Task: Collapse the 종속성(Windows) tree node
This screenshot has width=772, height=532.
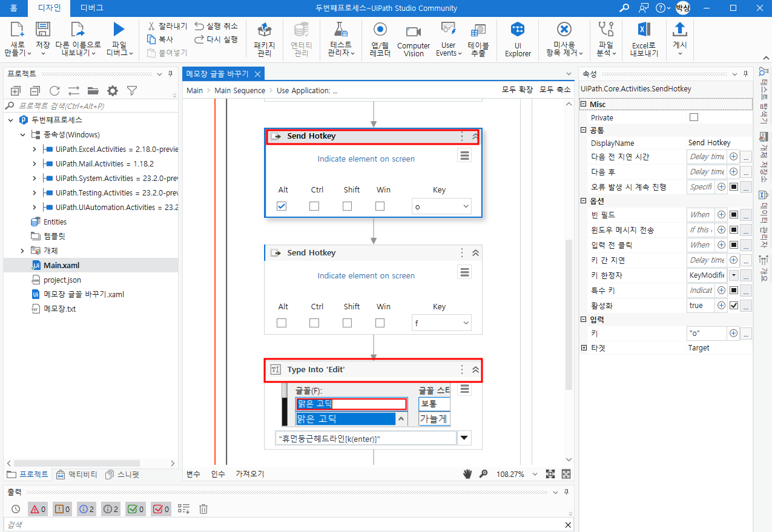Action: pyautogui.click(x=22, y=134)
